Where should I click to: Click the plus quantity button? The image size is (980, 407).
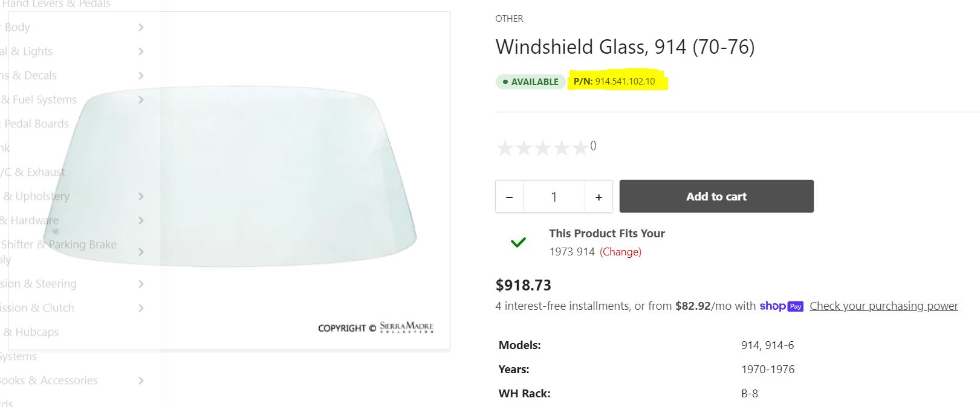point(599,197)
